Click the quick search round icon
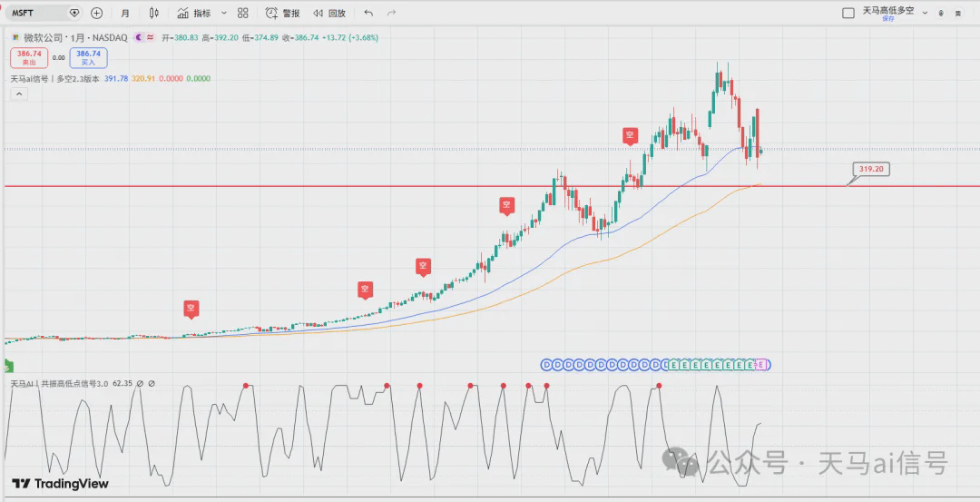 click(941, 13)
